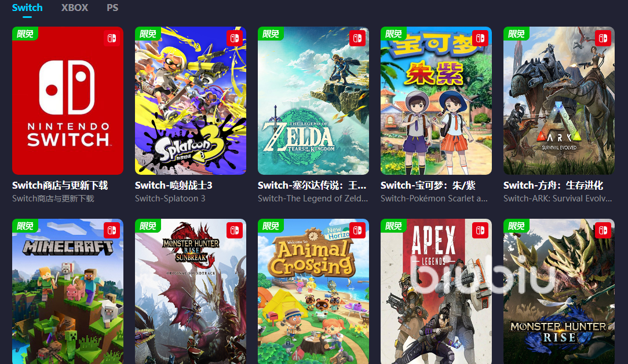Image resolution: width=628 pixels, height=364 pixels.
Task: Click Switch icon badge on Apex Legends card
Action: (x=480, y=230)
